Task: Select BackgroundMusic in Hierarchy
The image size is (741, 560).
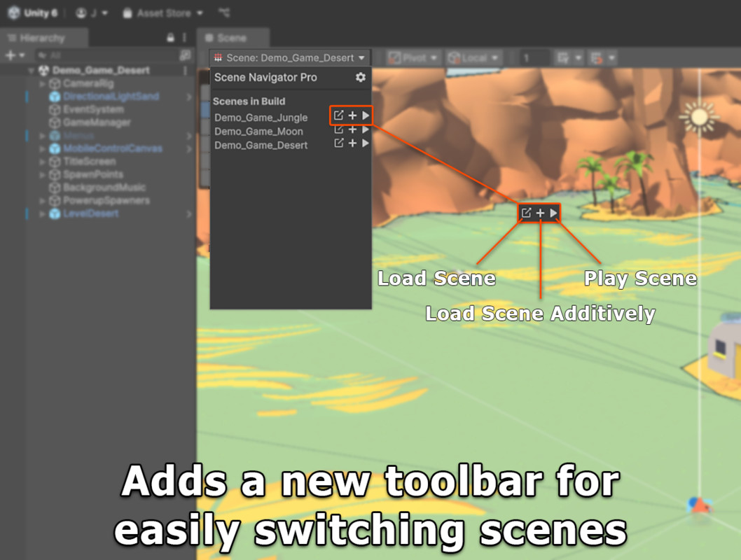Action: [x=104, y=188]
